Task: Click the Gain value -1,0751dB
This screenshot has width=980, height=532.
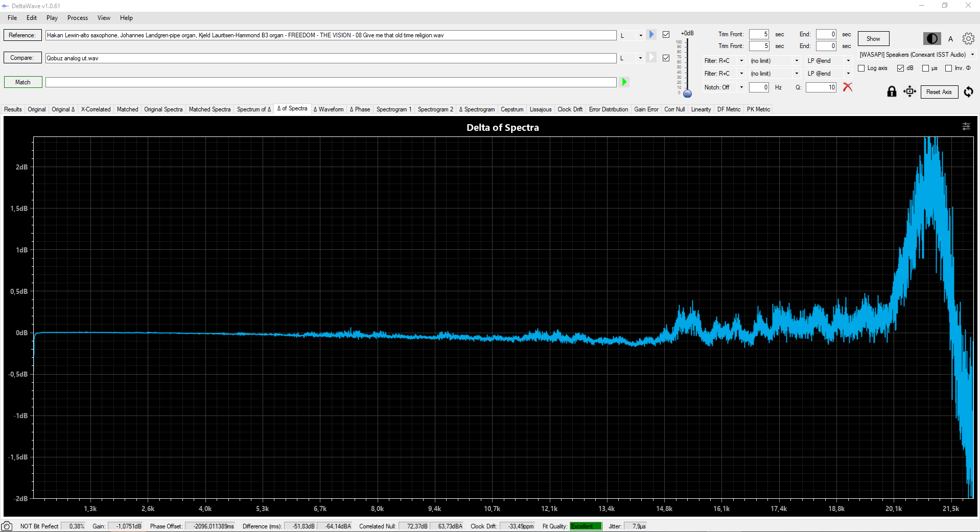Action: coord(126,526)
